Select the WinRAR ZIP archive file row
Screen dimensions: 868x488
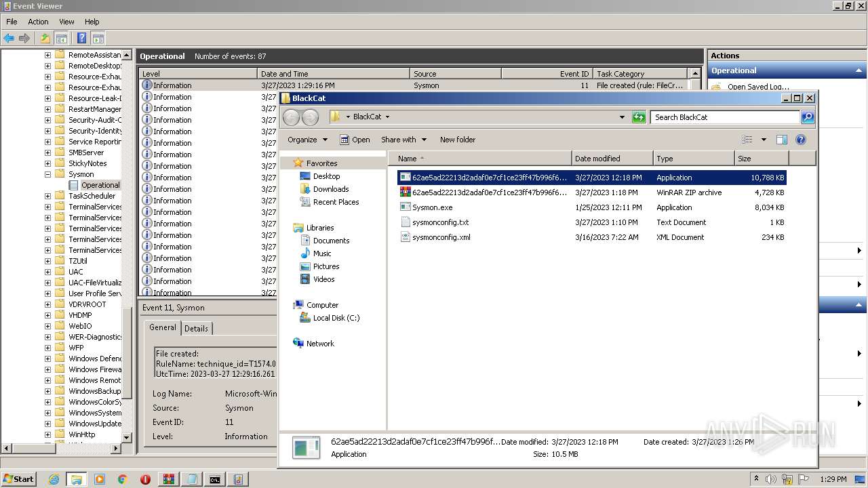(592, 192)
